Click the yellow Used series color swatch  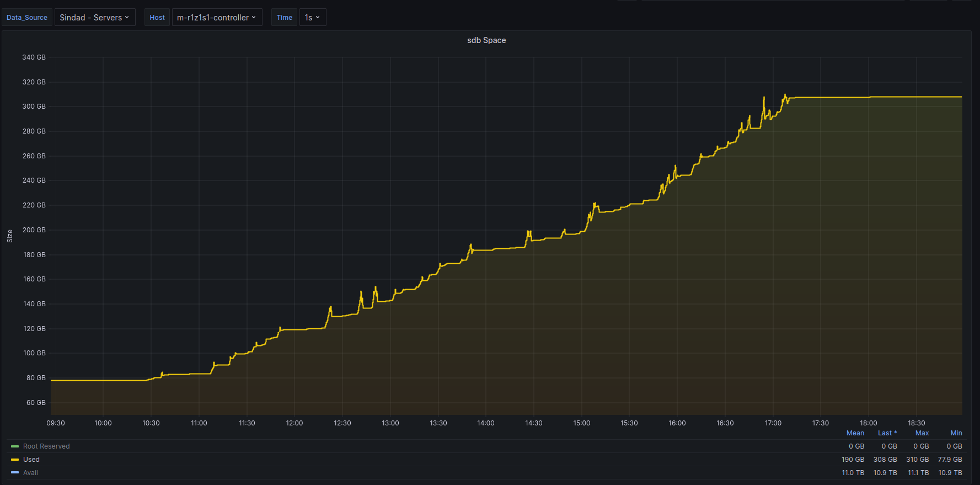[15, 460]
